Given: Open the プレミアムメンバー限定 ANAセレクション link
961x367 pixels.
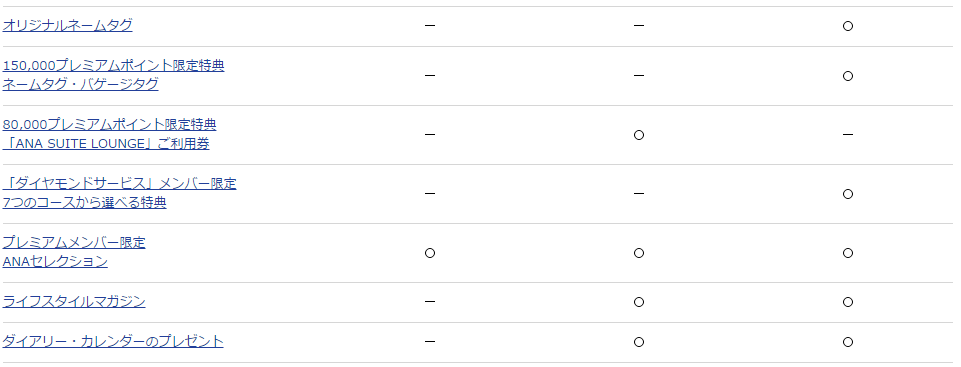Looking at the screenshot, I should click(74, 252).
